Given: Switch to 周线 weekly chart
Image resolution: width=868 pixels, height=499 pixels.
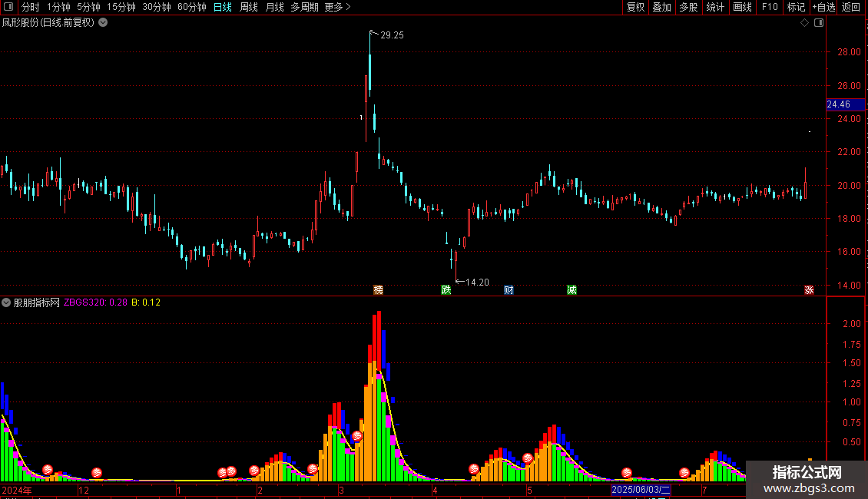Looking at the screenshot, I should point(249,7).
